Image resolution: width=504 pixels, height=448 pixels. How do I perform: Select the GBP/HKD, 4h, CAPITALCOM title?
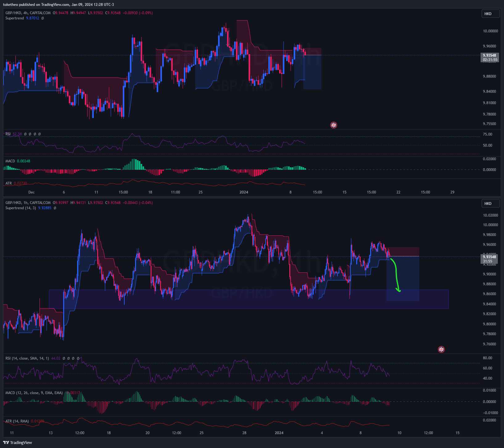(x=28, y=13)
